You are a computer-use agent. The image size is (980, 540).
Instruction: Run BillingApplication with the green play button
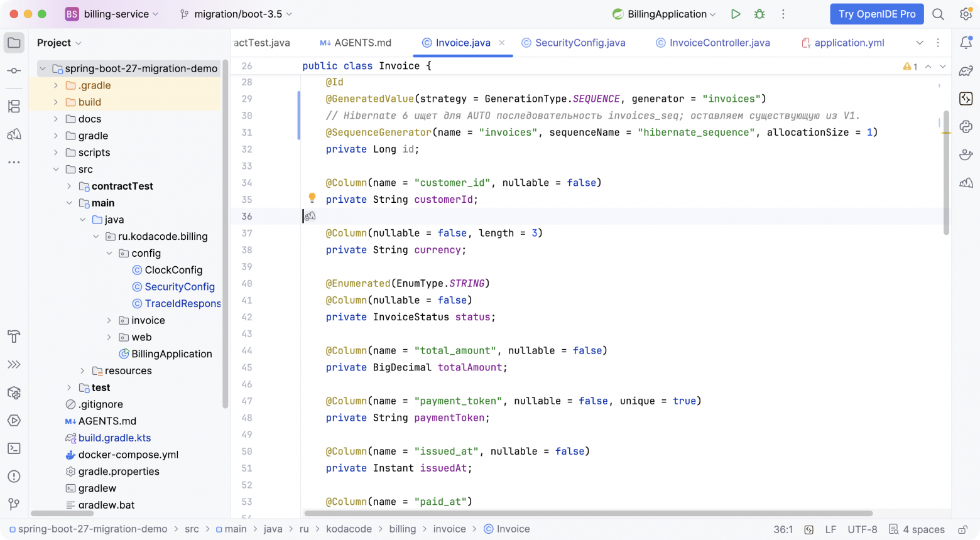pyautogui.click(x=736, y=14)
